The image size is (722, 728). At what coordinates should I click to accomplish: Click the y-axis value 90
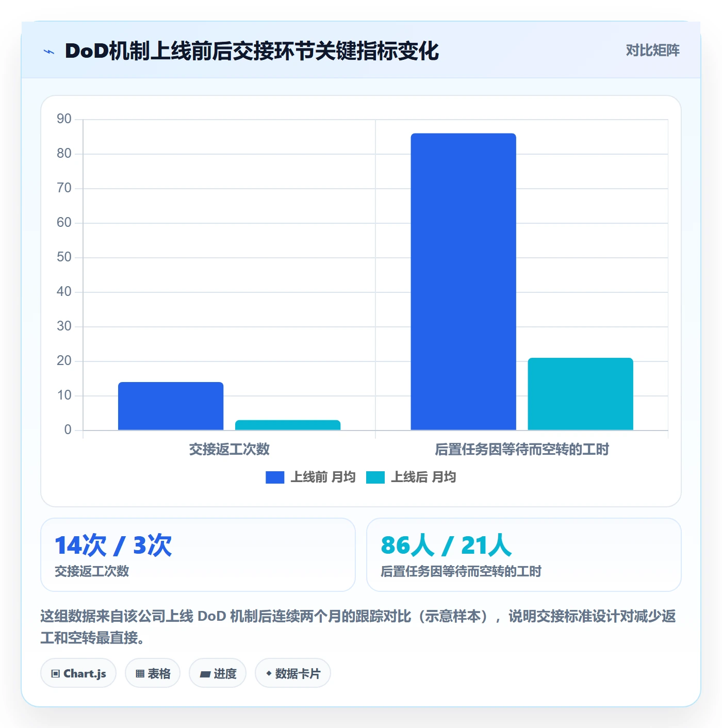click(64, 119)
